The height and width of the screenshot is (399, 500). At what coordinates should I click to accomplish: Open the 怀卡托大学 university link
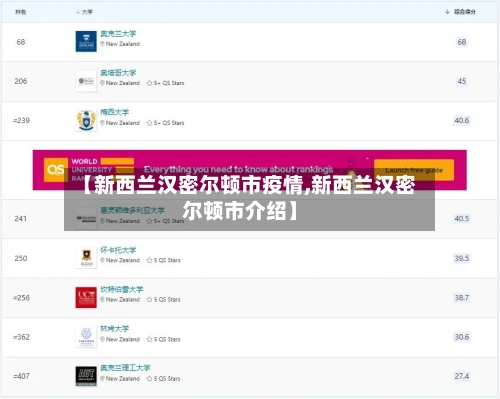118,250
